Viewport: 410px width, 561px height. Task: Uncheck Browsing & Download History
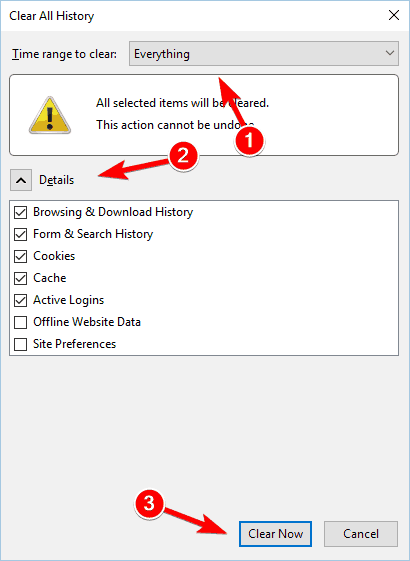(20, 212)
